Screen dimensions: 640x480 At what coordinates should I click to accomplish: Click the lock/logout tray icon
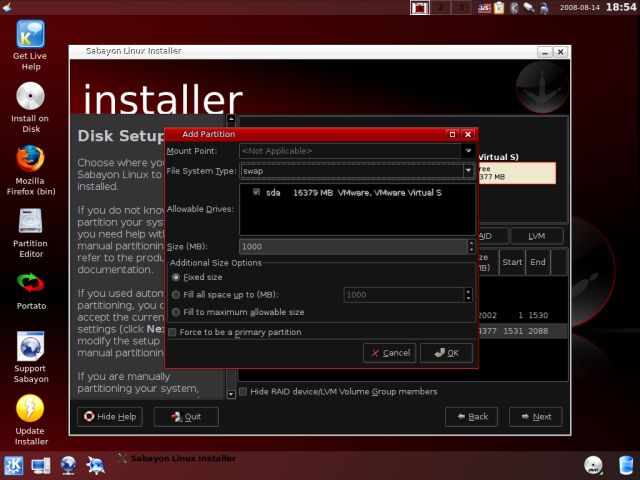click(544, 8)
